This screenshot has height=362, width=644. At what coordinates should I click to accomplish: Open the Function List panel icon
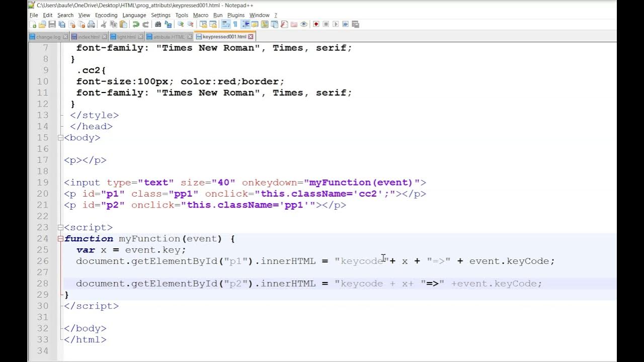pyautogui.click(x=284, y=24)
